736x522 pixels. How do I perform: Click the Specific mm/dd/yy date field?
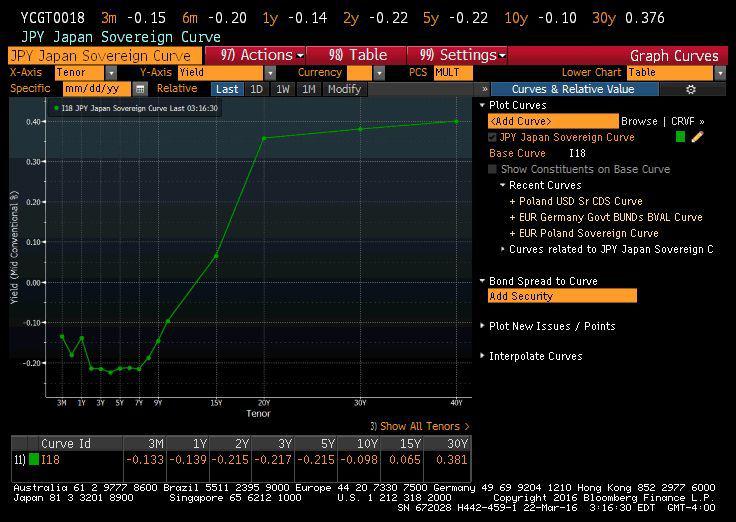(97, 89)
